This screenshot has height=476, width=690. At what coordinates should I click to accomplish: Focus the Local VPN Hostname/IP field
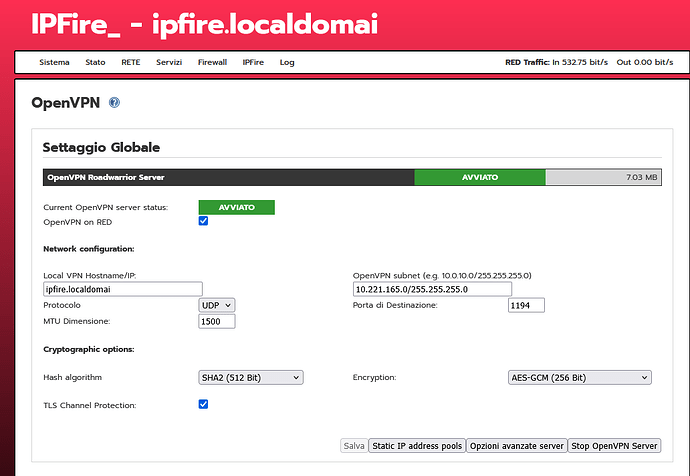coord(123,289)
